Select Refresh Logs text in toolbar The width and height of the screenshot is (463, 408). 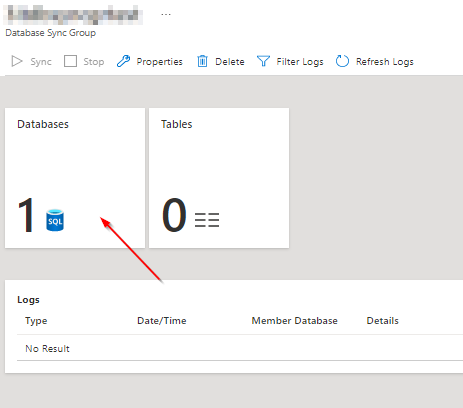pos(385,62)
